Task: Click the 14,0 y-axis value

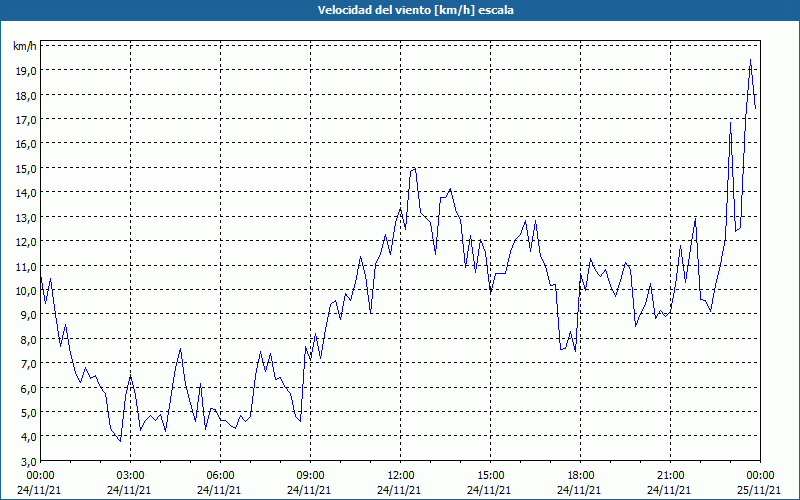Action: coord(27,193)
